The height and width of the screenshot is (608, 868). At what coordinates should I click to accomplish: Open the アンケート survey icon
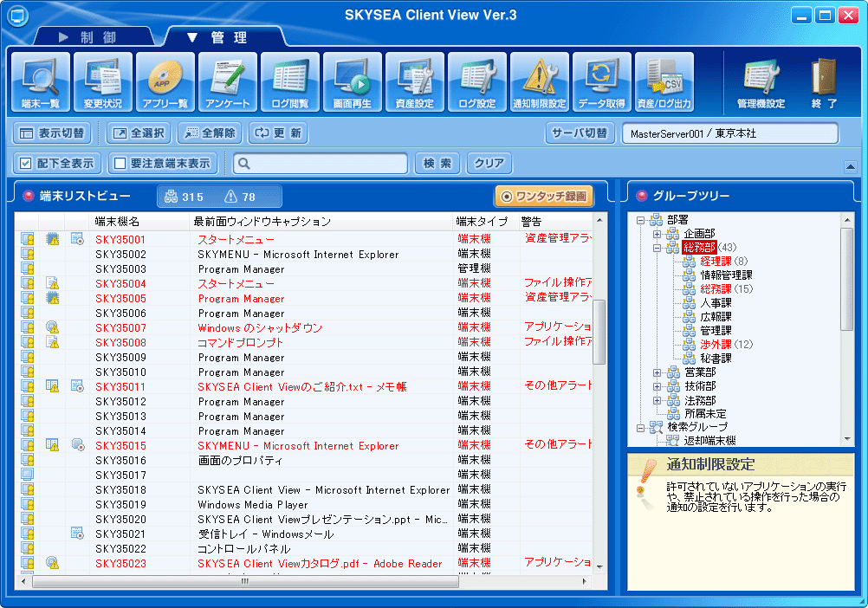[228, 82]
